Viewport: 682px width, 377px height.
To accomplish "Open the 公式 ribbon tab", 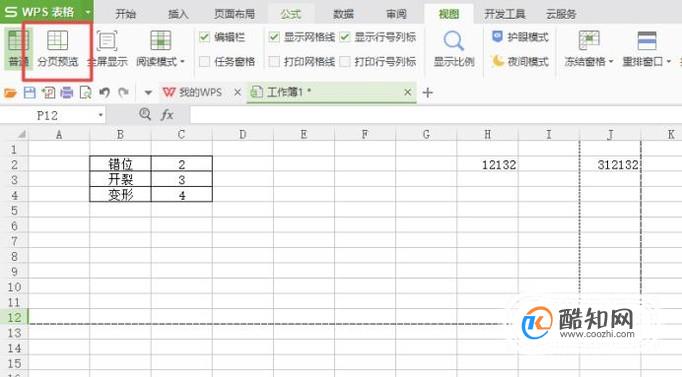I will pyautogui.click(x=291, y=14).
